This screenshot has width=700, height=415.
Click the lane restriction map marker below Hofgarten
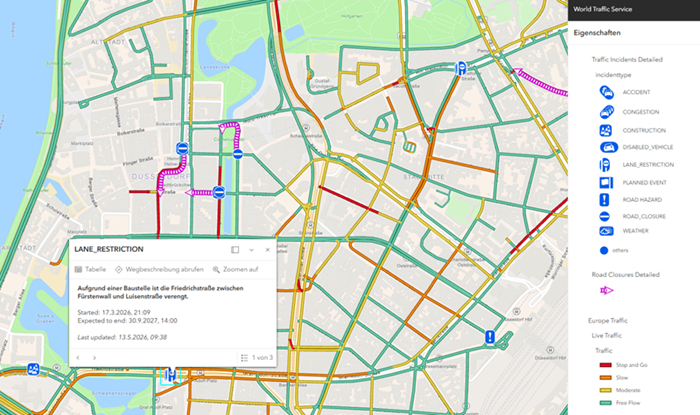[460, 68]
